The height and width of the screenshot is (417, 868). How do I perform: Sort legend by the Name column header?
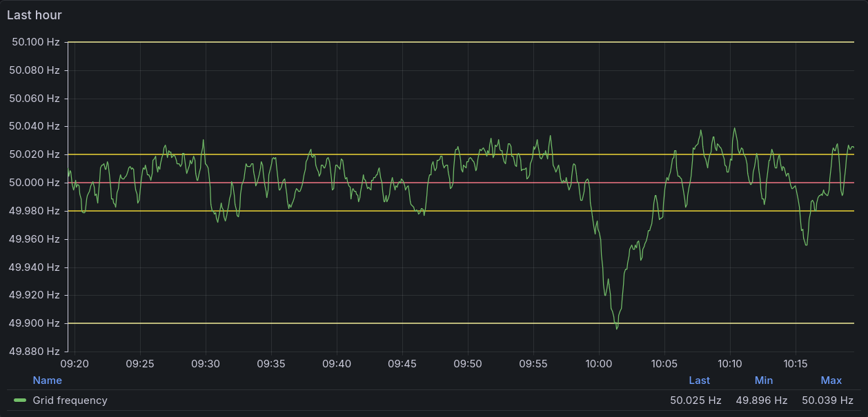[47, 380]
